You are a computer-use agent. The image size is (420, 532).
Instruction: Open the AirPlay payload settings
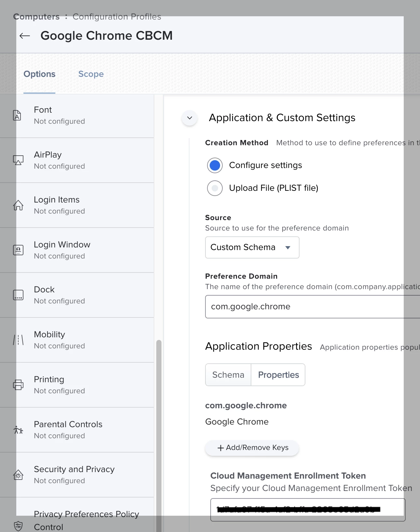click(x=77, y=161)
